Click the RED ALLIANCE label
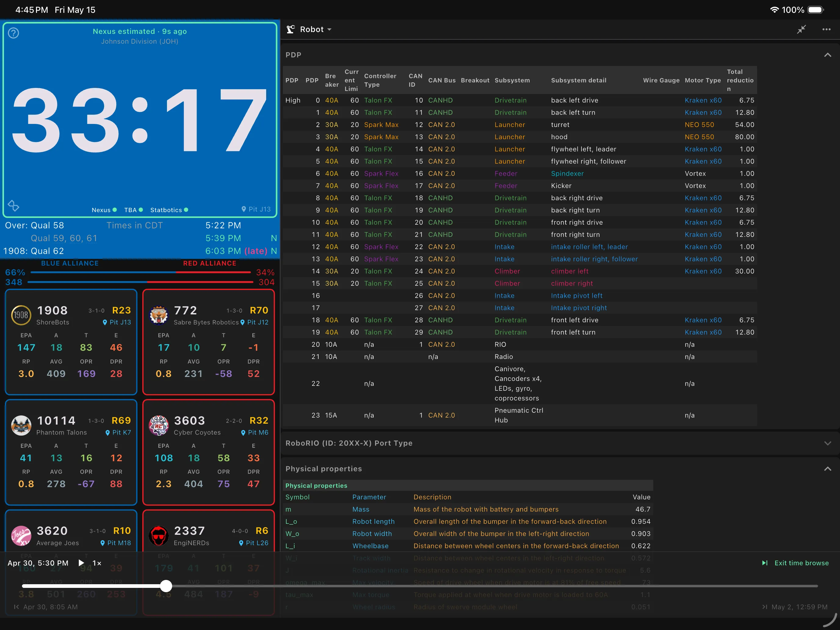 click(x=210, y=263)
